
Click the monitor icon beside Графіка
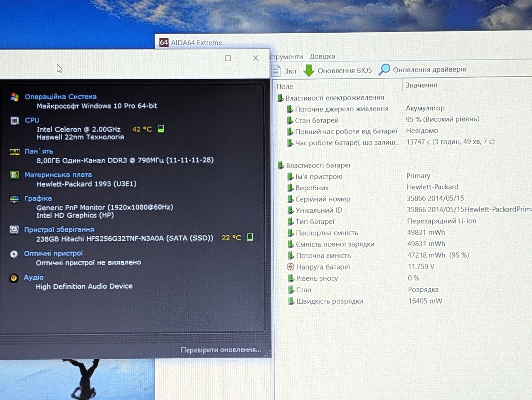15,199
